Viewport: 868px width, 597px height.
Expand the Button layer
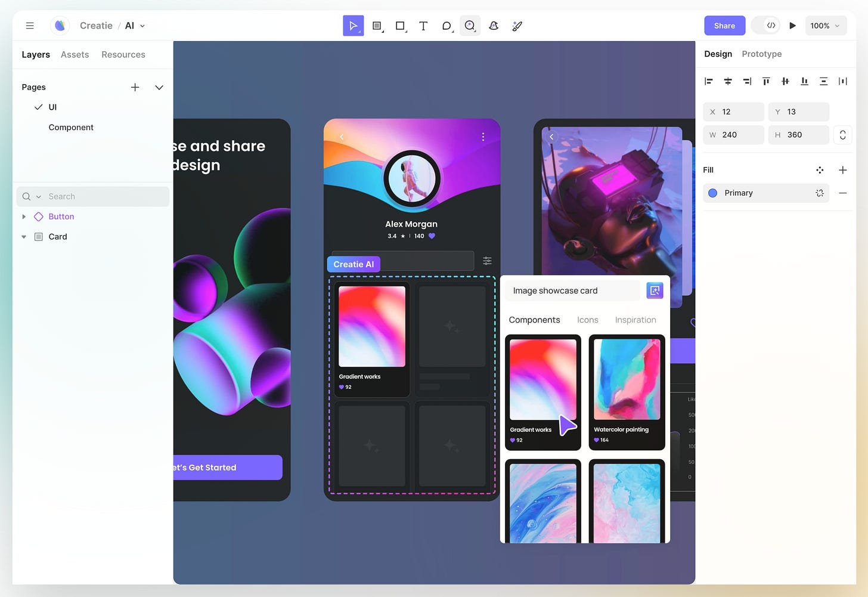[x=24, y=216]
